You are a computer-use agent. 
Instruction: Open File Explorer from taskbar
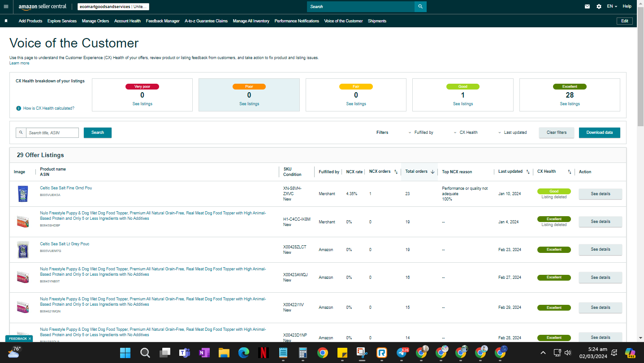coord(224,353)
